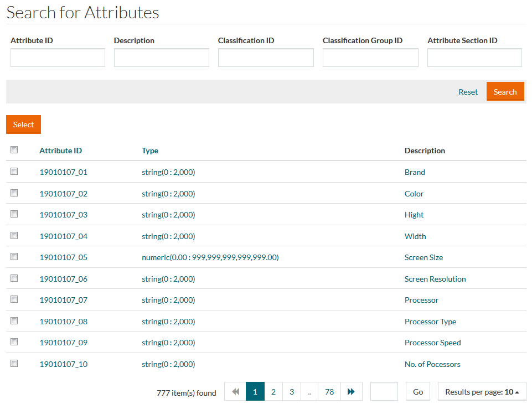532x404 pixels.
Task: Sort by Attribute ID column header
Action: 60,151
